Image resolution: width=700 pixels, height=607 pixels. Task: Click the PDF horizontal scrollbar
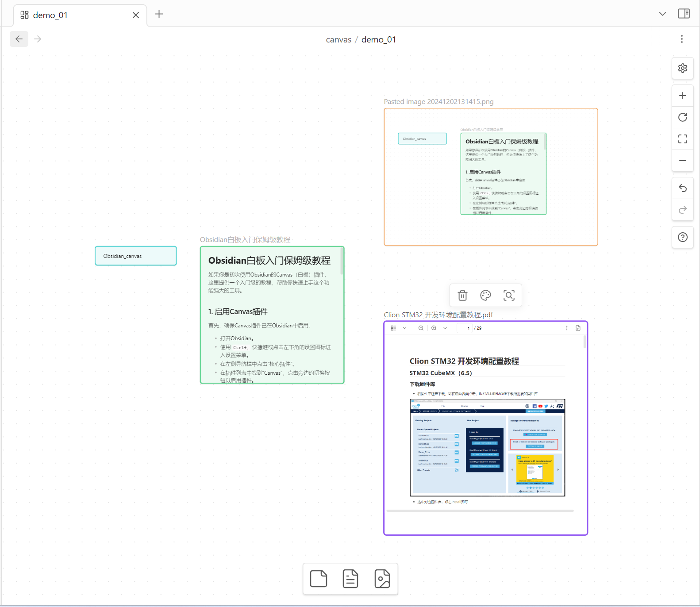[480, 511]
